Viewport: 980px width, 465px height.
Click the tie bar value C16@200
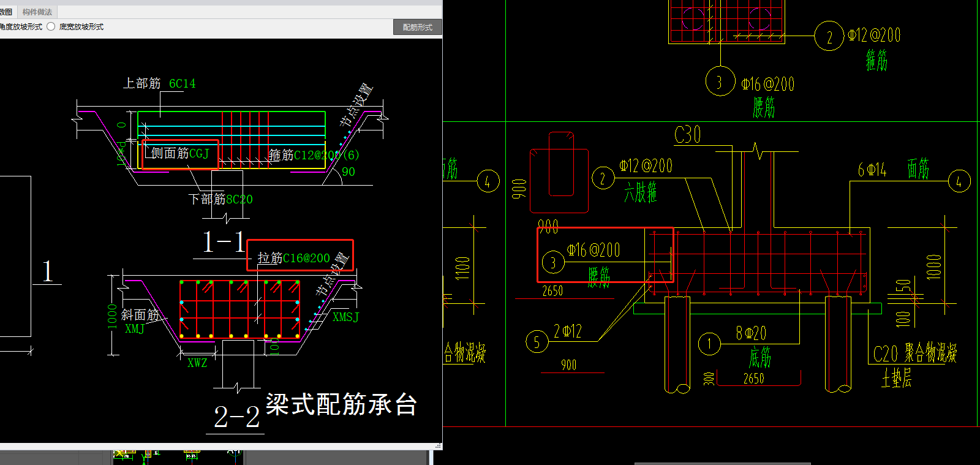(x=306, y=258)
